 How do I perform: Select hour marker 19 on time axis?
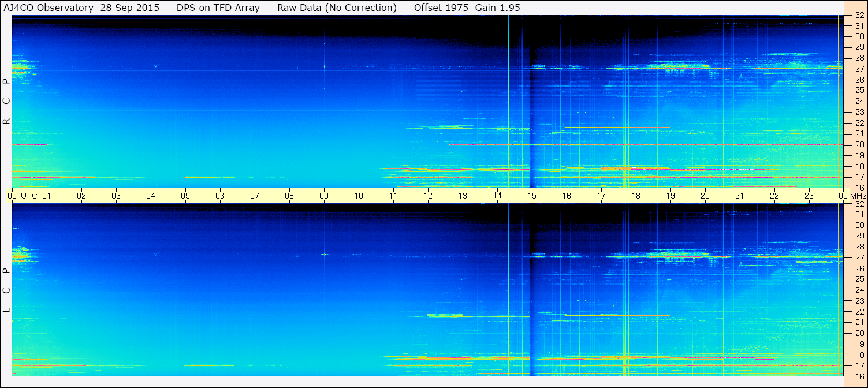coord(670,196)
